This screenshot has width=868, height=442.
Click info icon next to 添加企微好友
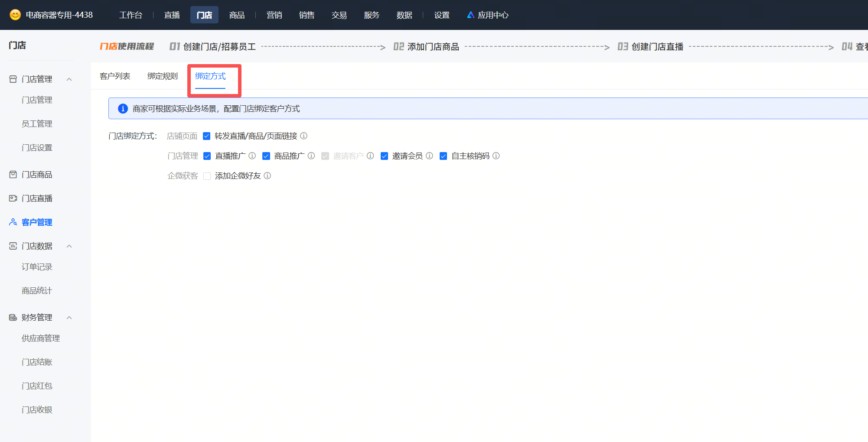[x=268, y=175]
